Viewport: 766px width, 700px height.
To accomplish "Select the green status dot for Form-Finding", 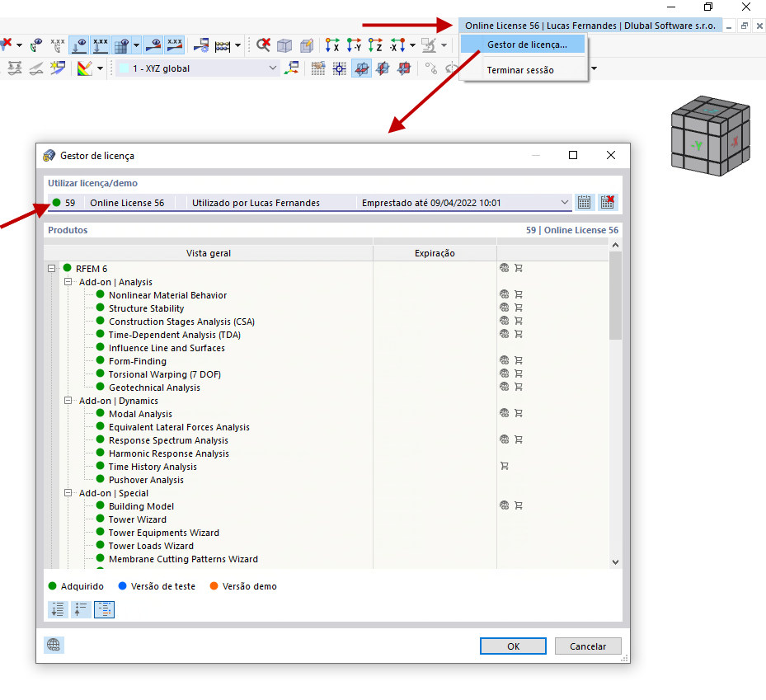I will (98, 361).
